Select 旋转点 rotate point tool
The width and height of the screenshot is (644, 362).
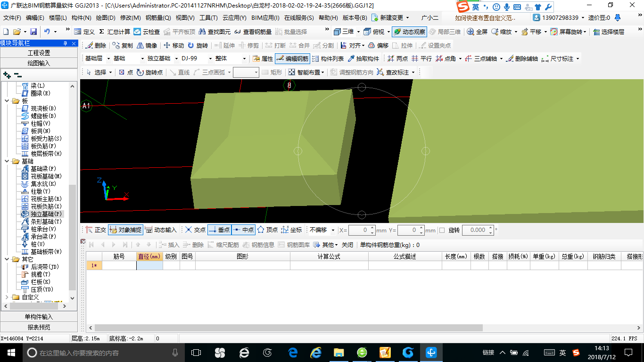click(x=149, y=72)
